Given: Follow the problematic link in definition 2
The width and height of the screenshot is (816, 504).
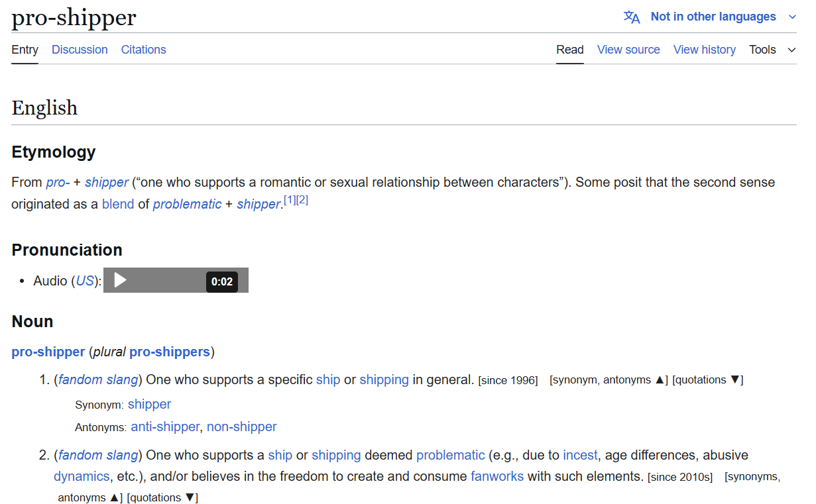Looking at the screenshot, I should (451, 456).
